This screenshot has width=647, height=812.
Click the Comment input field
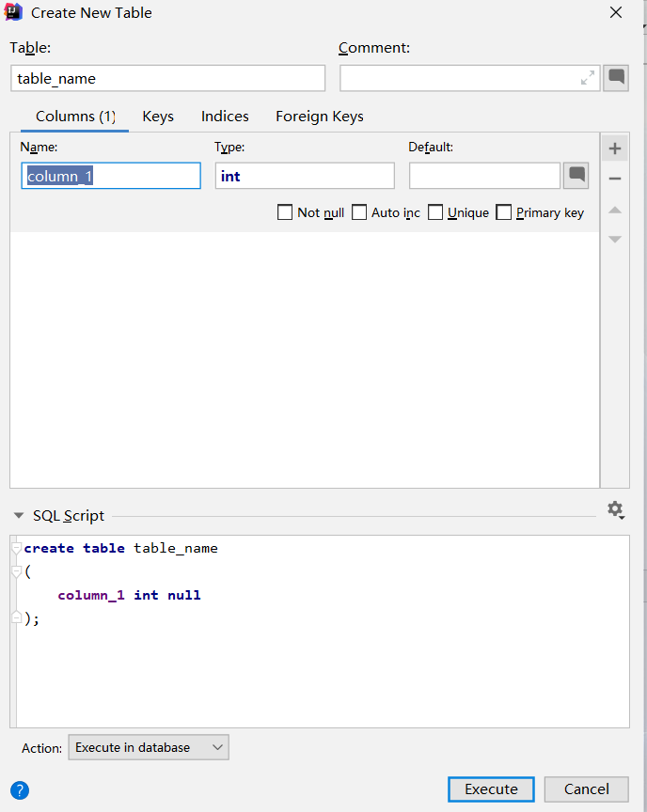(x=470, y=78)
